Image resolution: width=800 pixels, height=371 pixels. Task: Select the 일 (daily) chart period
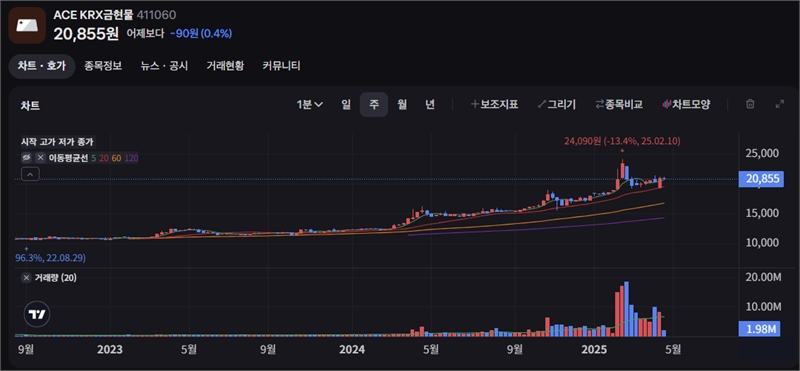(x=346, y=105)
